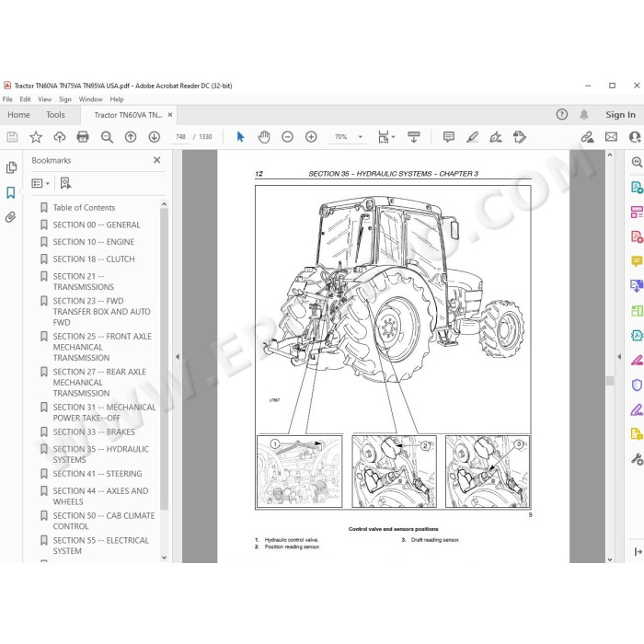Add a sticky note comment
Image resolution: width=644 pixels, height=644 pixels.
(x=449, y=137)
